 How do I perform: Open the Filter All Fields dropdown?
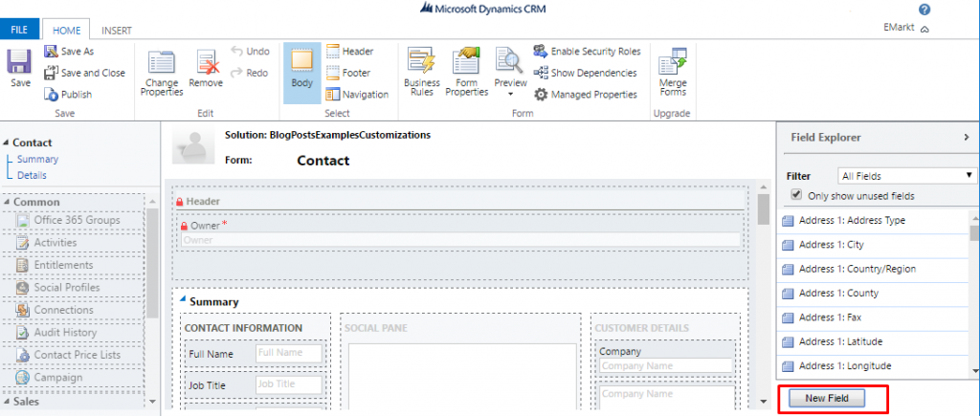(907, 176)
